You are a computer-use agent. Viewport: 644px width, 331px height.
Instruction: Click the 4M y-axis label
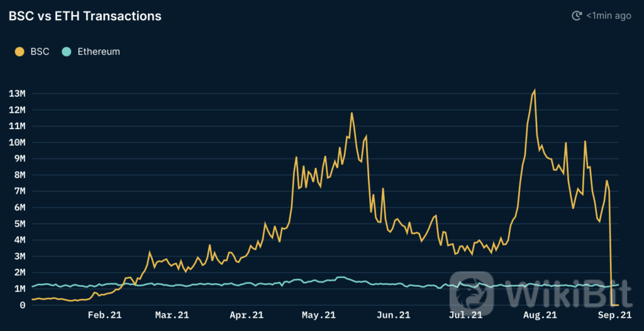click(x=19, y=240)
